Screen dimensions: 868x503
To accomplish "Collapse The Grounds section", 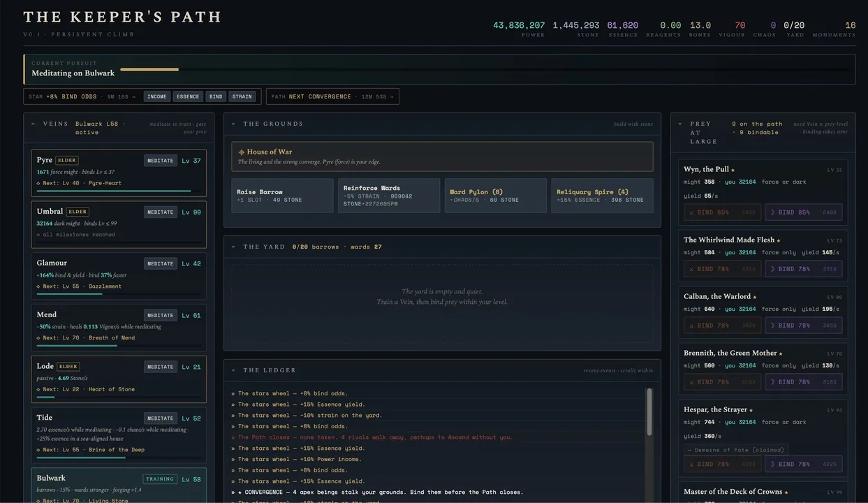I will click(x=233, y=124).
